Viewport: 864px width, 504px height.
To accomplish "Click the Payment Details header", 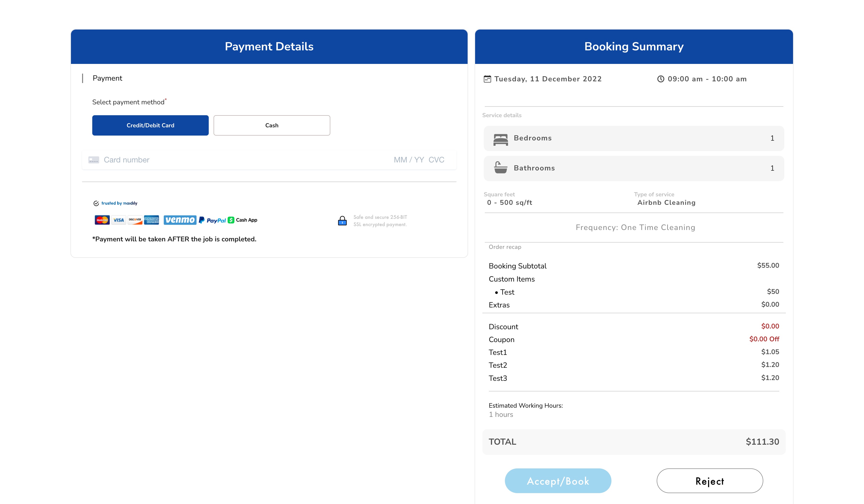I will pos(269,46).
